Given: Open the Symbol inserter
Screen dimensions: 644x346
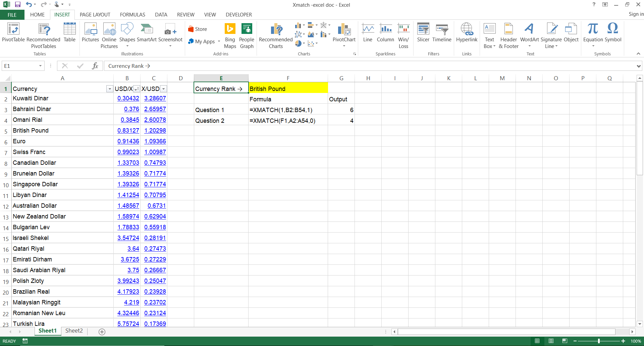Looking at the screenshot, I should click(613, 34).
